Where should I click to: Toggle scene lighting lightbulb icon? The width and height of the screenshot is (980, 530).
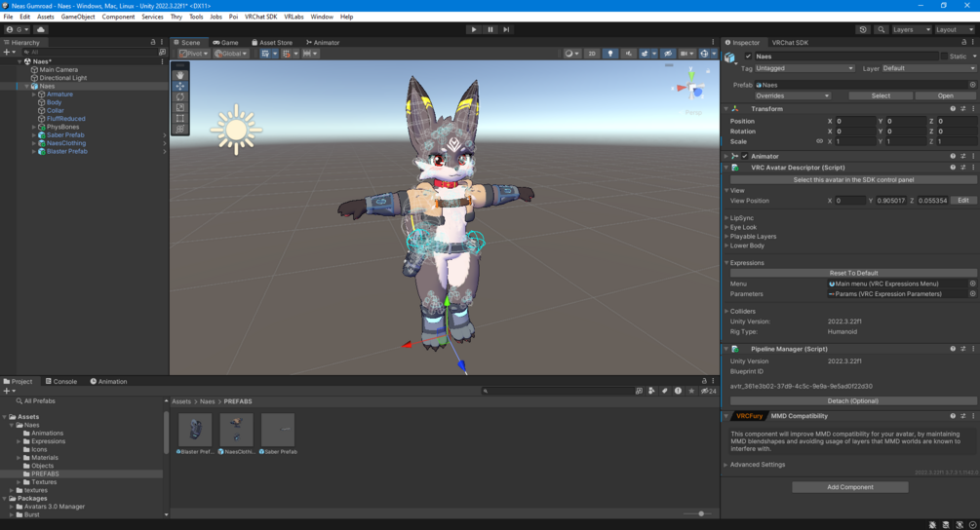pos(610,54)
